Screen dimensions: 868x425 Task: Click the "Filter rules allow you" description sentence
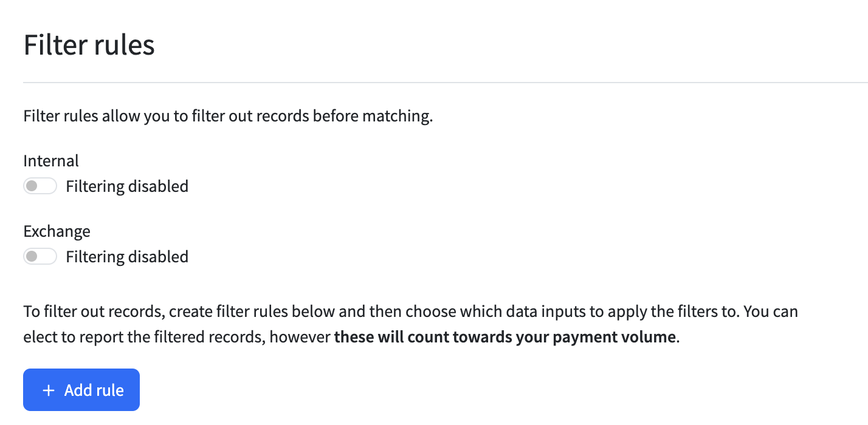pyautogui.click(x=228, y=116)
